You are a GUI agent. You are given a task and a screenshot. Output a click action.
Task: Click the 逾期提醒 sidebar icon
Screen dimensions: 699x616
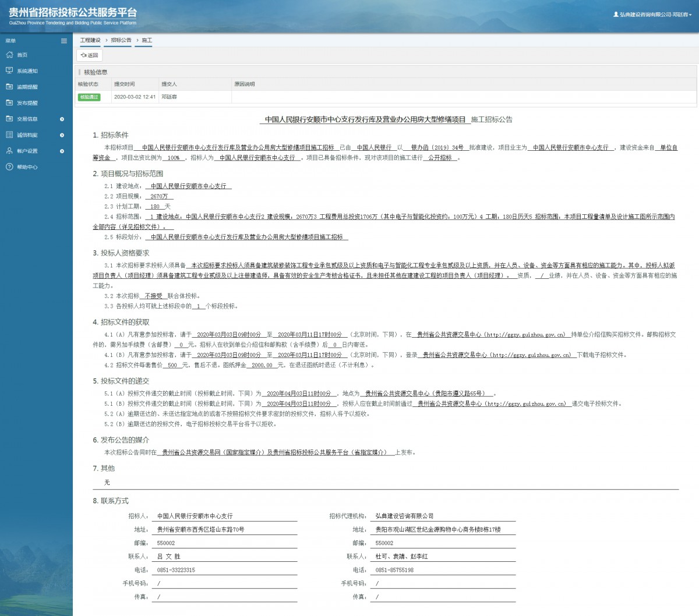[9, 87]
